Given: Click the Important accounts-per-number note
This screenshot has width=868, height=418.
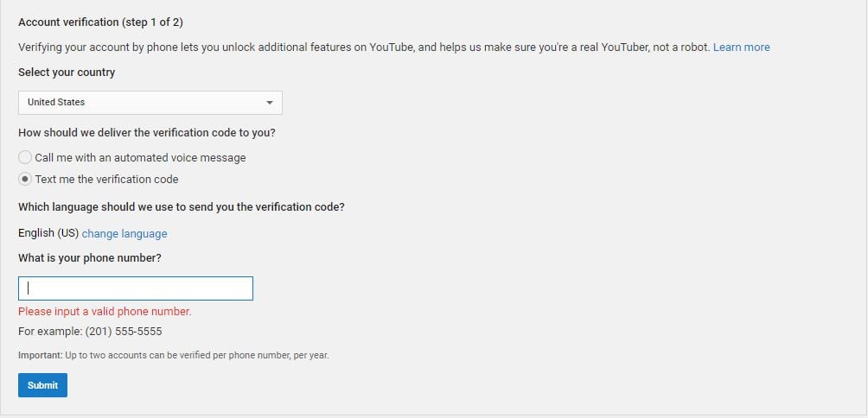Looking at the screenshot, I should click(173, 356).
